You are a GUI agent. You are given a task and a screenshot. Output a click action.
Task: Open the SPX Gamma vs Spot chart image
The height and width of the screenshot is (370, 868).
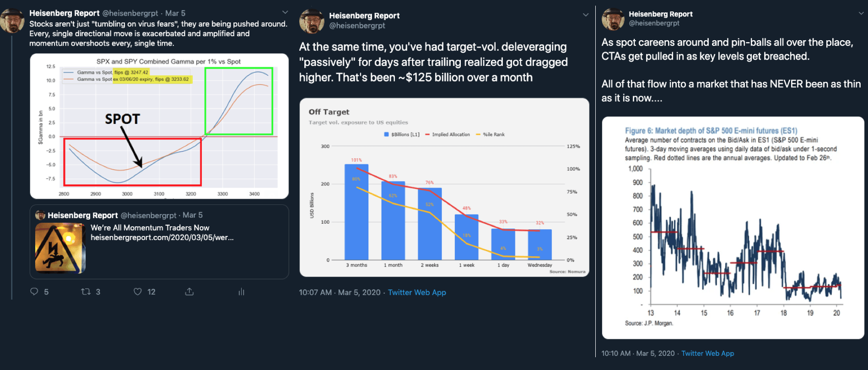(159, 126)
